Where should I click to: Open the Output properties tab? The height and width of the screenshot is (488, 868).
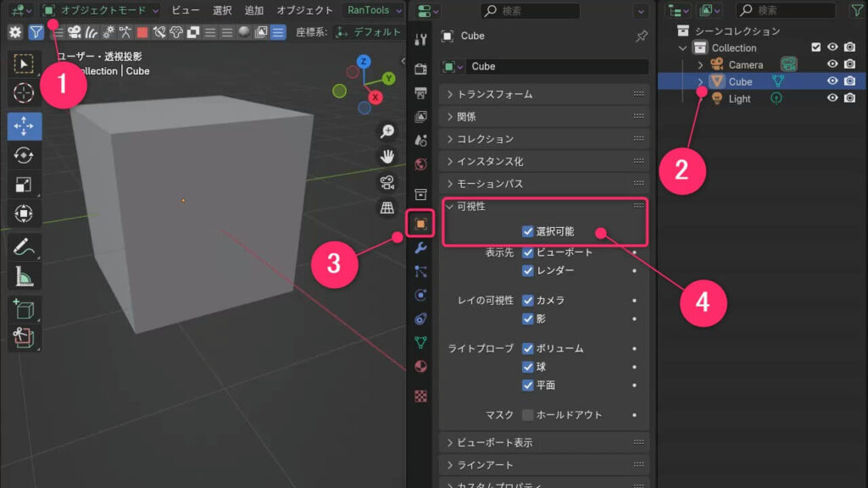pos(420,93)
